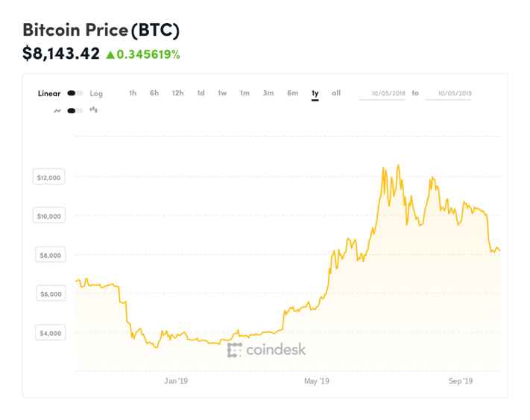The image size is (530, 420).
Task: Click the Log scale label
Action: click(96, 94)
